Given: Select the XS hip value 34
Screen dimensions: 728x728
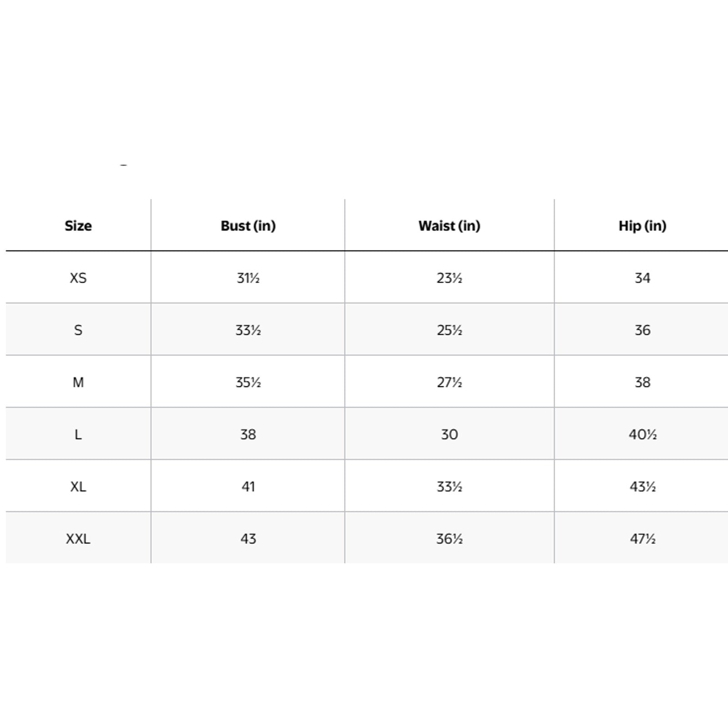Looking at the screenshot, I should point(642,278).
